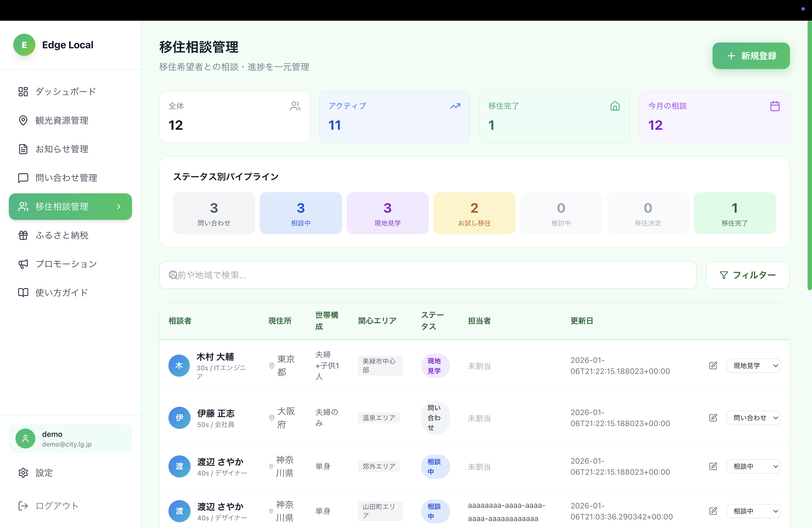Click ログアウト in the sidebar
The image size is (812, 528).
point(57,506)
